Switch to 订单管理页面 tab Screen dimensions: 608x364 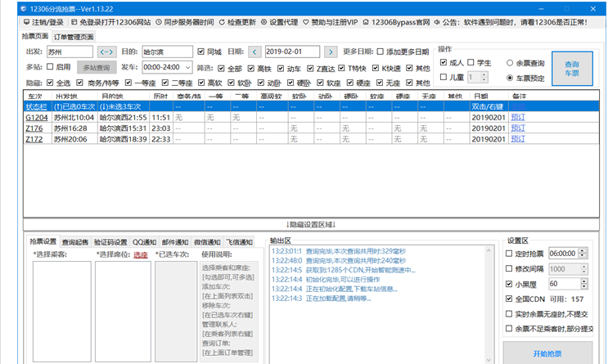point(74,37)
